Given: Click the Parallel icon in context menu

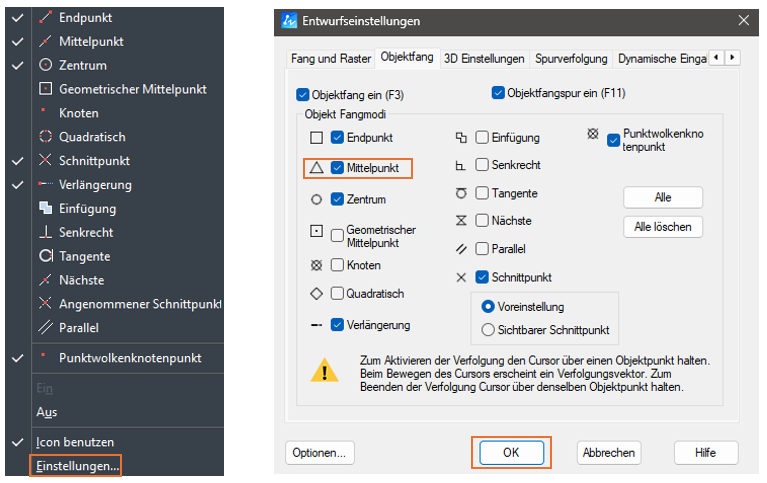Looking at the screenshot, I should tap(45, 328).
